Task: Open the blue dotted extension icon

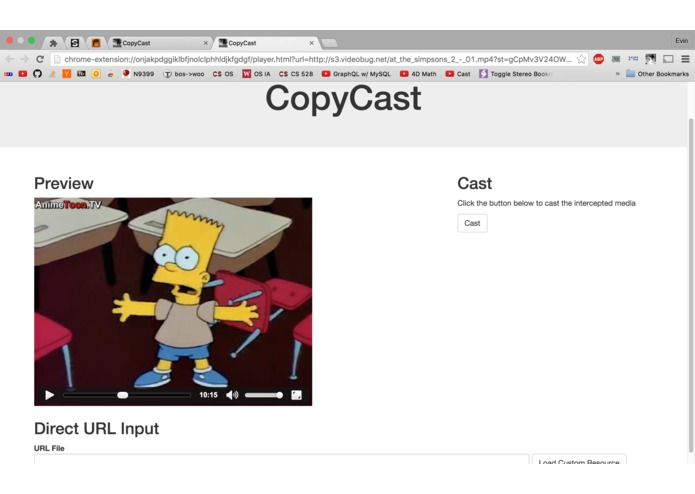Action: point(633,58)
